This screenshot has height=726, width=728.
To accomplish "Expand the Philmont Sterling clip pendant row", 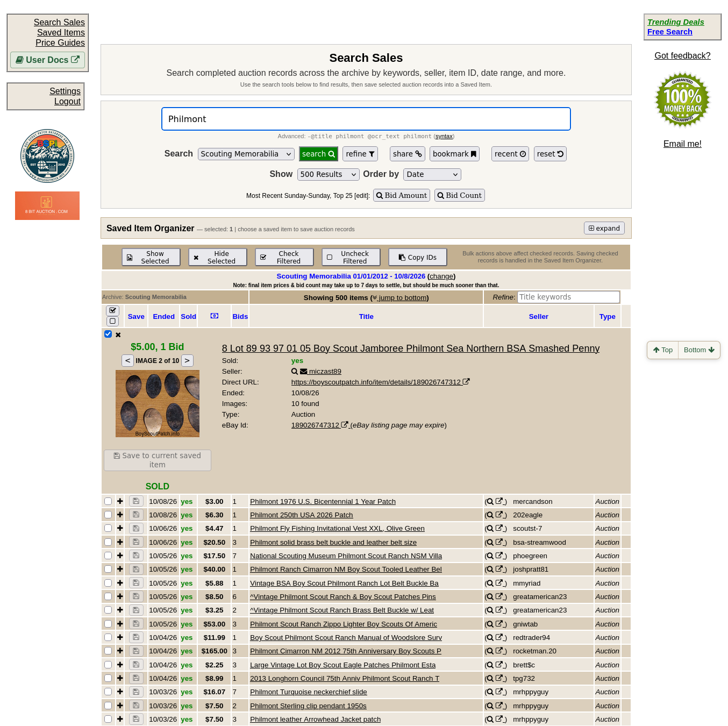I will click(x=120, y=706).
